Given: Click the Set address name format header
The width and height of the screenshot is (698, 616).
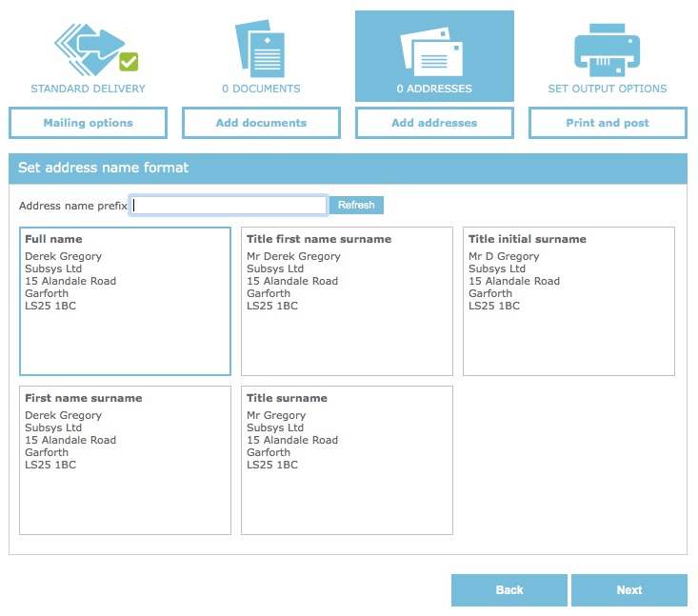Looking at the screenshot, I should pyautogui.click(x=348, y=169).
